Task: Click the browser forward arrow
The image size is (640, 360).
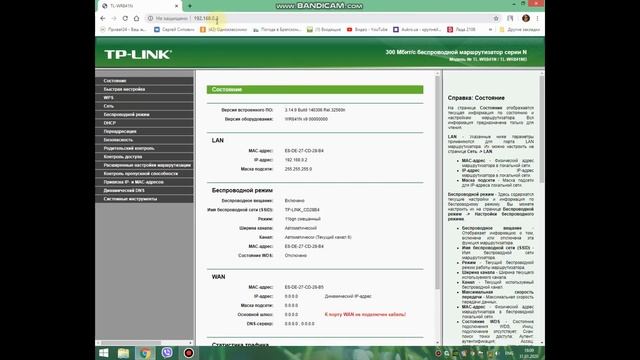Action: 114,18
